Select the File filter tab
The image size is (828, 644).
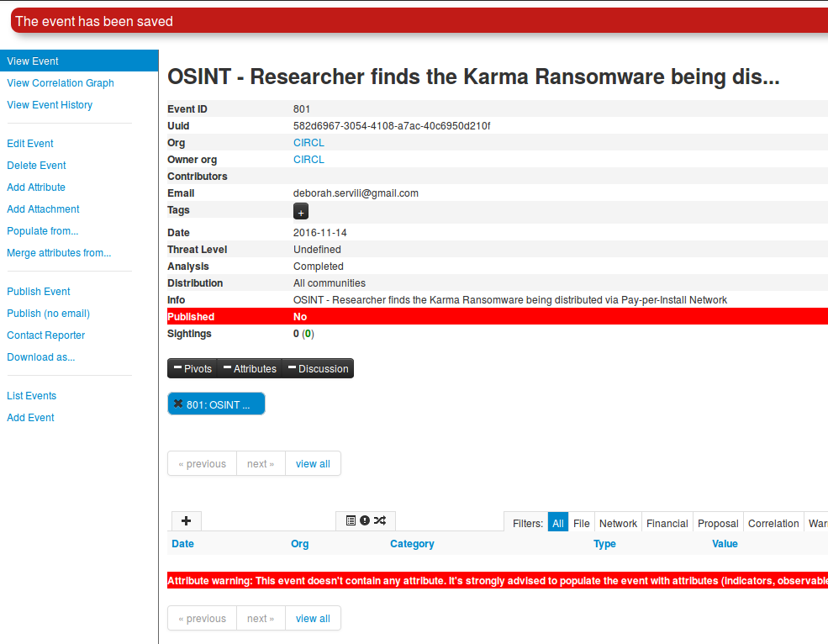point(582,523)
